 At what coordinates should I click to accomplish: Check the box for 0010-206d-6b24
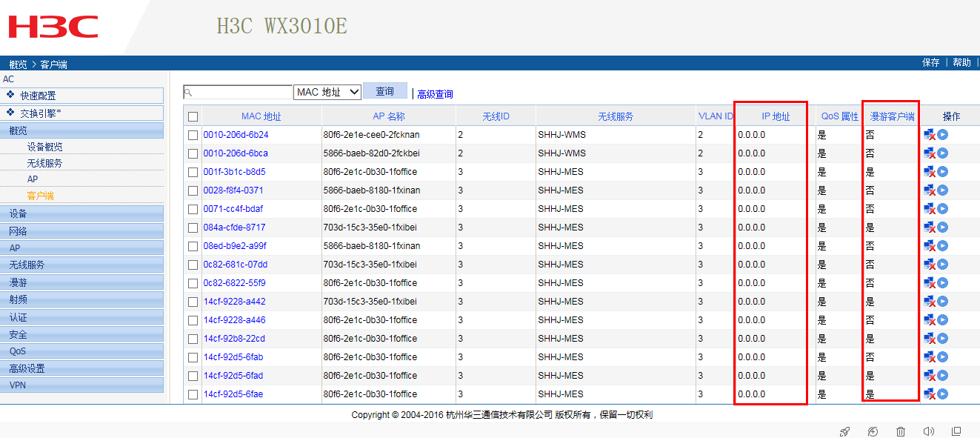[x=193, y=135]
